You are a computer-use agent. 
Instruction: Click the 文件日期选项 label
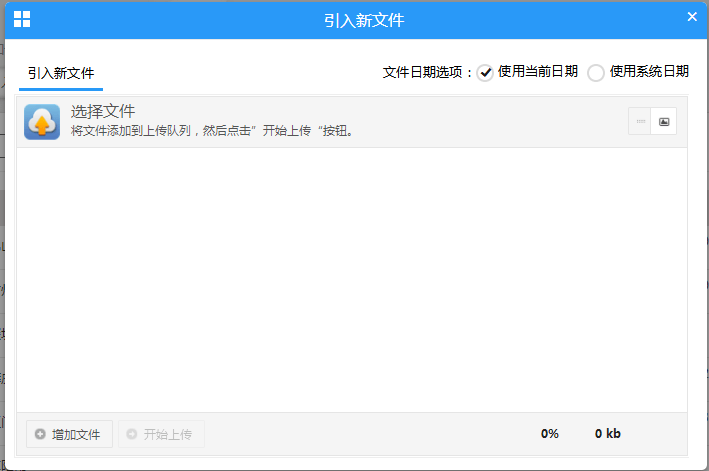coord(428,72)
